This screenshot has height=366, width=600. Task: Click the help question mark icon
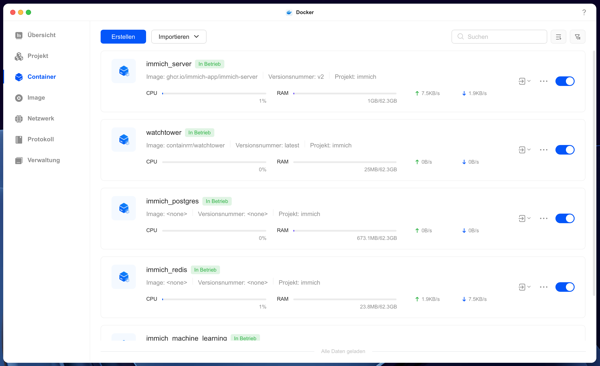[x=584, y=12]
